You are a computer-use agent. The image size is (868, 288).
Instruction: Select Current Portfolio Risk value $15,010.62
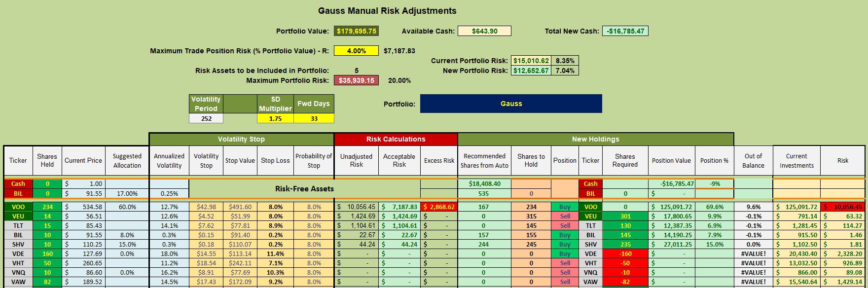tap(531, 61)
